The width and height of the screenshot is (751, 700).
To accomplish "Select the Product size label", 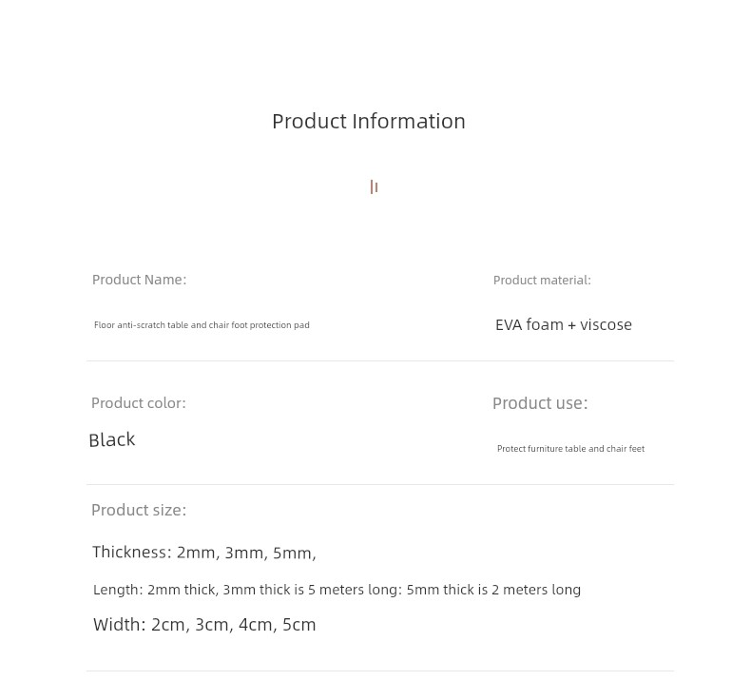I will pyautogui.click(x=139, y=511).
